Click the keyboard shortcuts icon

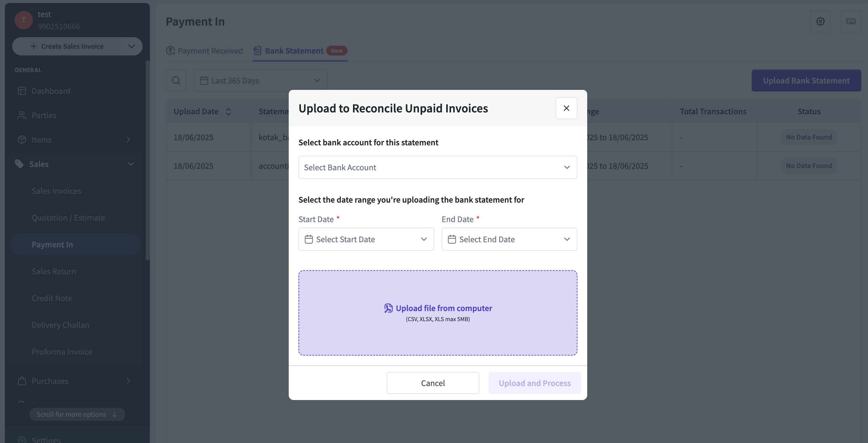(x=850, y=21)
